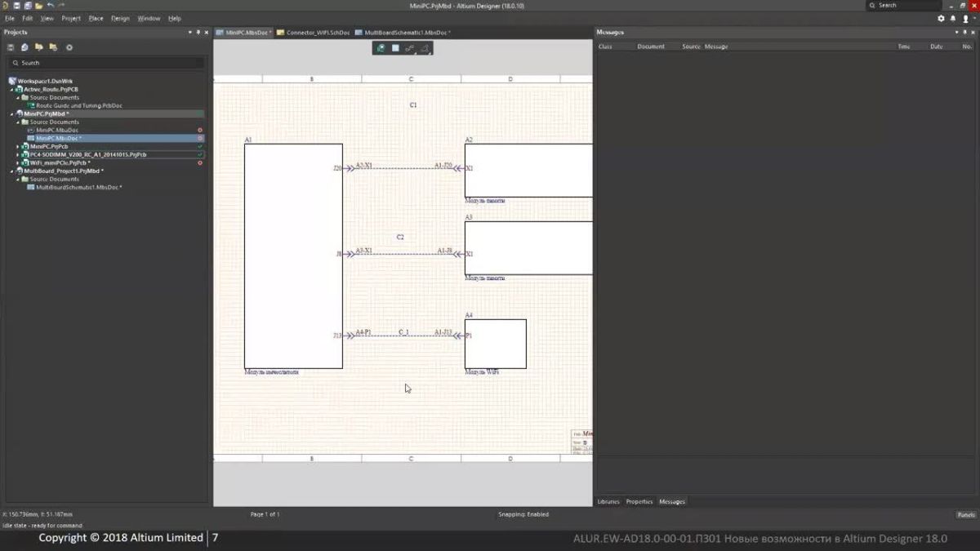Click the Undo arrow in the title bar
The height and width of the screenshot is (551, 980).
[x=50, y=5]
